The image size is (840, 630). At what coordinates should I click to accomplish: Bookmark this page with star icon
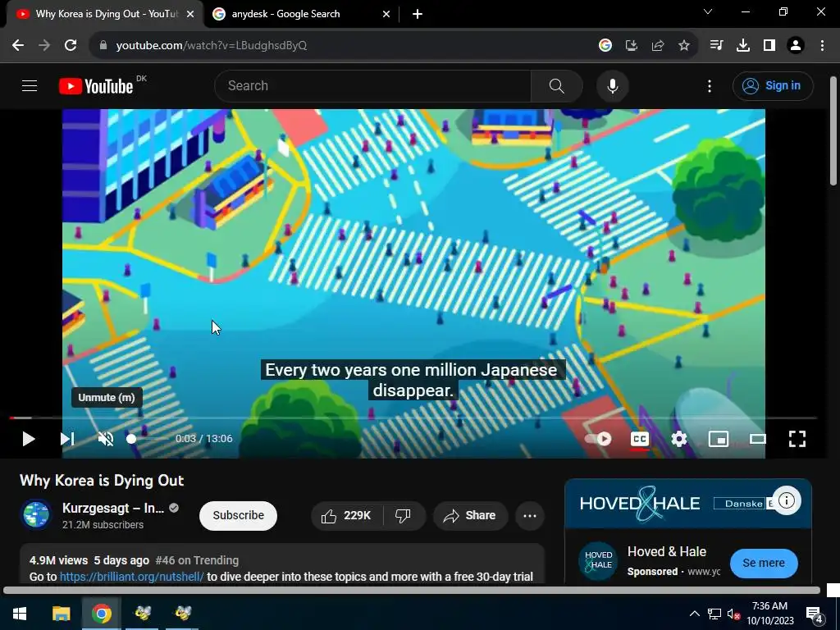point(684,46)
